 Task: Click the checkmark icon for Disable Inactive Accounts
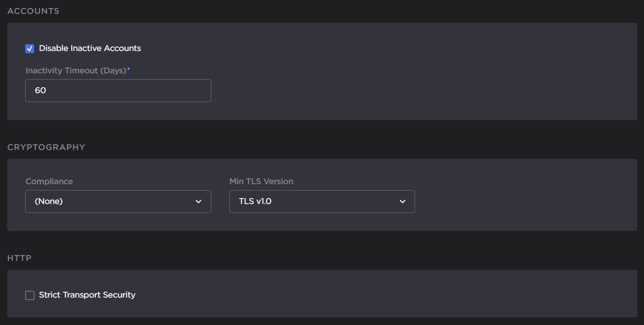click(x=29, y=48)
